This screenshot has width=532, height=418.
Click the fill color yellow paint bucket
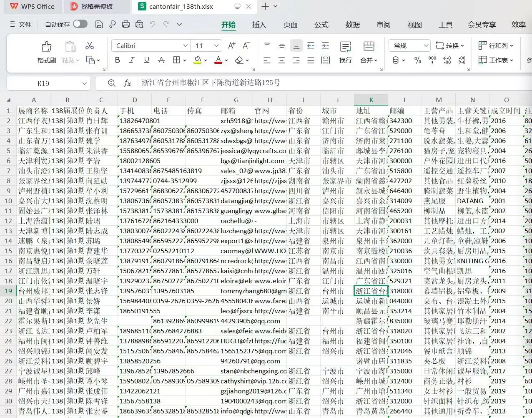coord(198,60)
